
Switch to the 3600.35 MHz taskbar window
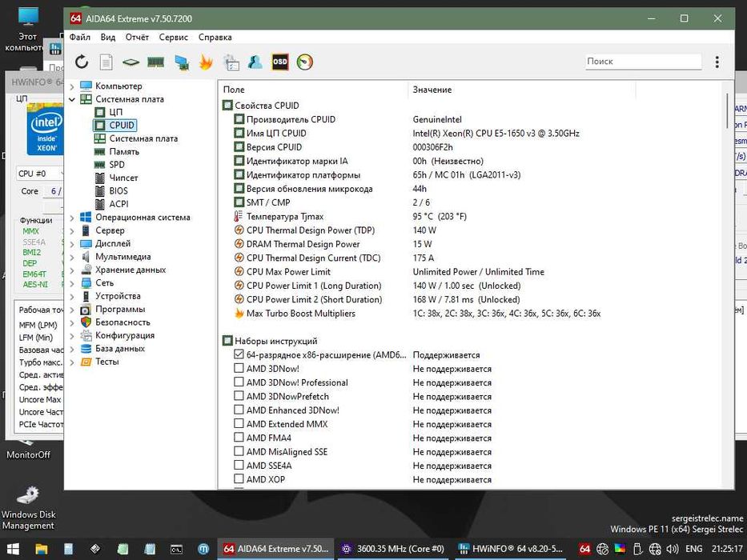click(x=393, y=549)
